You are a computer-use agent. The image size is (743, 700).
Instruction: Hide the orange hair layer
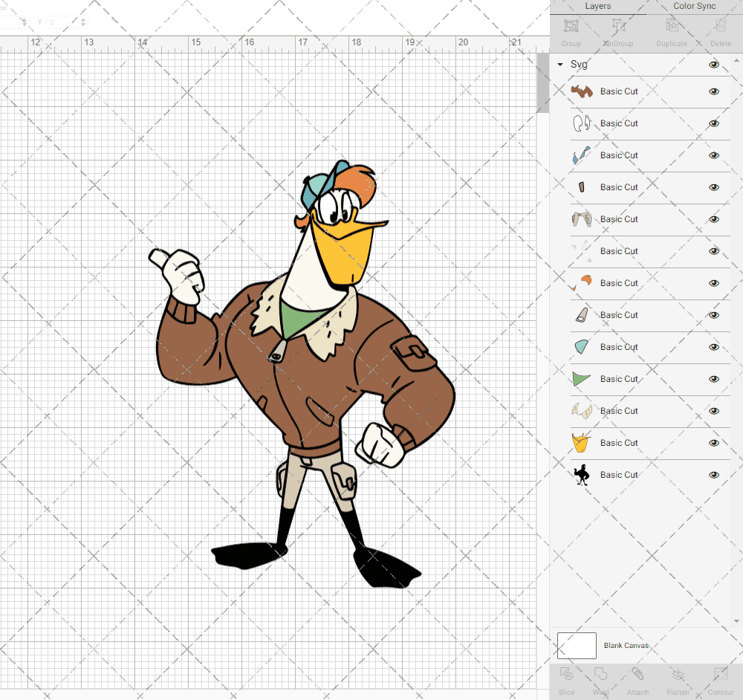pos(714,283)
